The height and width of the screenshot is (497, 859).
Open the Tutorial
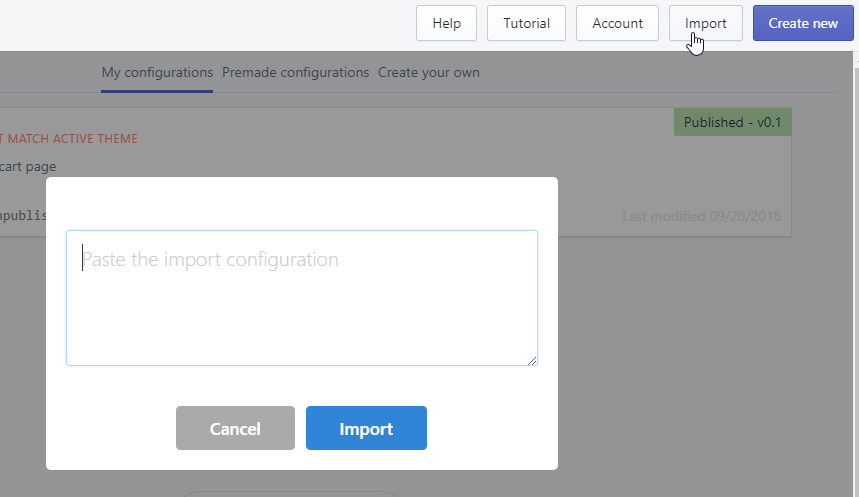point(526,23)
